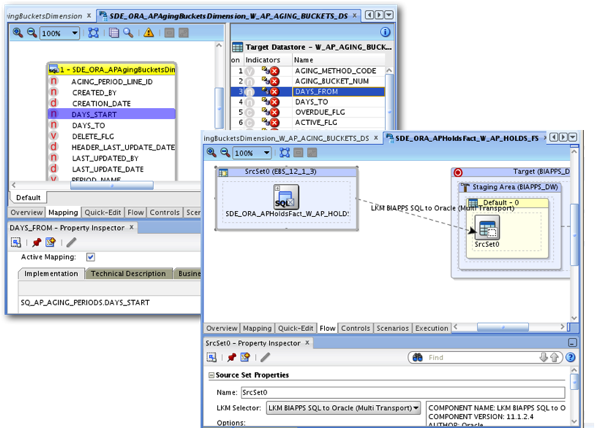Click error indicator on DAYS_TO row
The image size is (600, 428).
(x=274, y=102)
